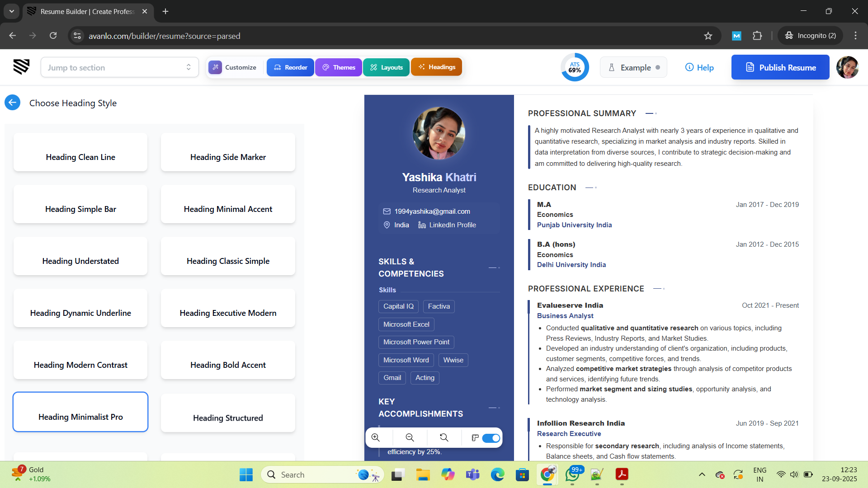The height and width of the screenshot is (488, 868).
Task: Open the browser extensions puzzle icon
Action: 757,36
